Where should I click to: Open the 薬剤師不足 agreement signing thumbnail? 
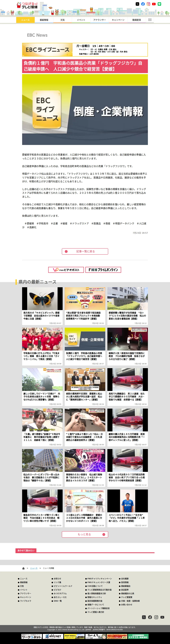[85, 380]
